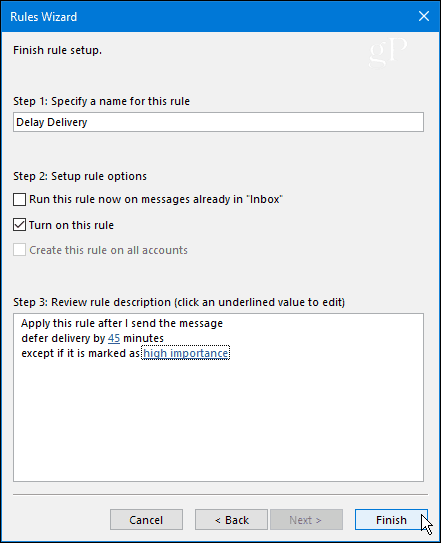Click the rule name field containing Delay Delivery

coord(218,122)
